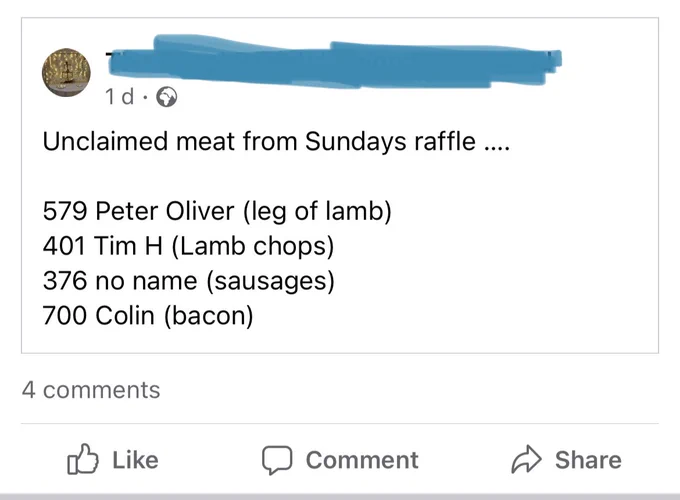The image size is (680, 500).
Task: Click the '700 Colin (bacon)' line
Action: tap(148, 315)
